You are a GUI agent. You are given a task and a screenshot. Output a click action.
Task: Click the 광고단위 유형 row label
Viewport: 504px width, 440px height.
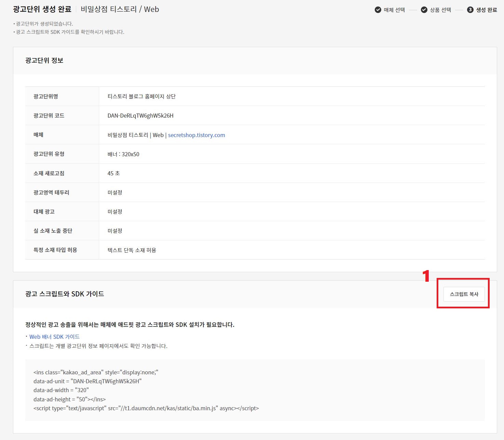tap(49, 154)
